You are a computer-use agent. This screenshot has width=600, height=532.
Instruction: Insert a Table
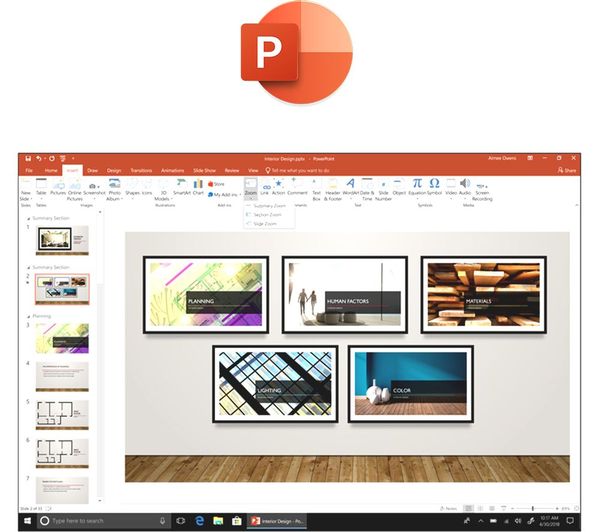coord(41,188)
